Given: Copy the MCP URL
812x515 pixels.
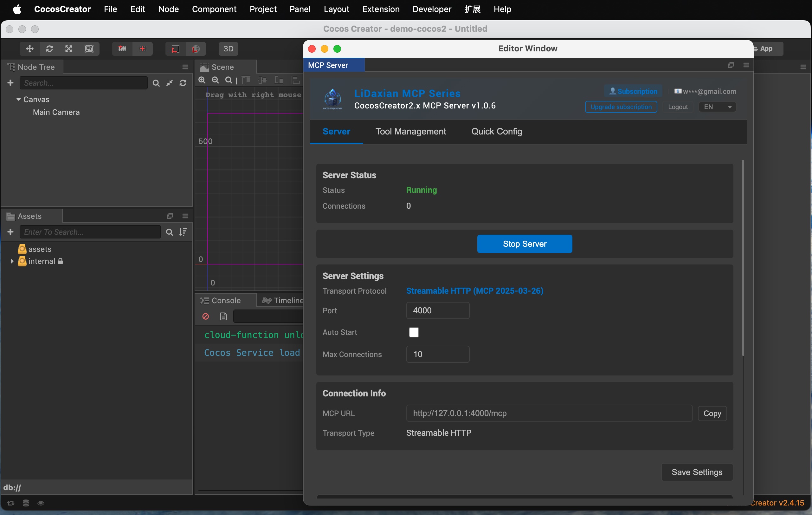Looking at the screenshot, I should pyautogui.click(x=712, y=414).
